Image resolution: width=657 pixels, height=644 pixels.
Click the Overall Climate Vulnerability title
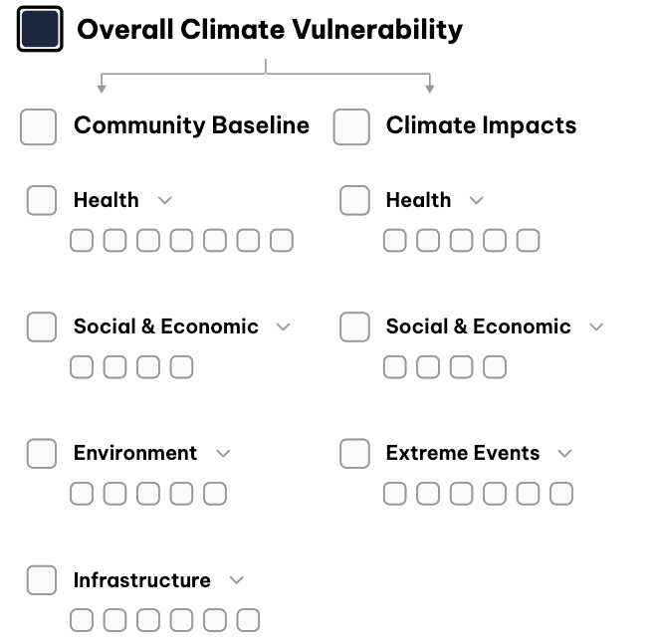pos(270,30)
